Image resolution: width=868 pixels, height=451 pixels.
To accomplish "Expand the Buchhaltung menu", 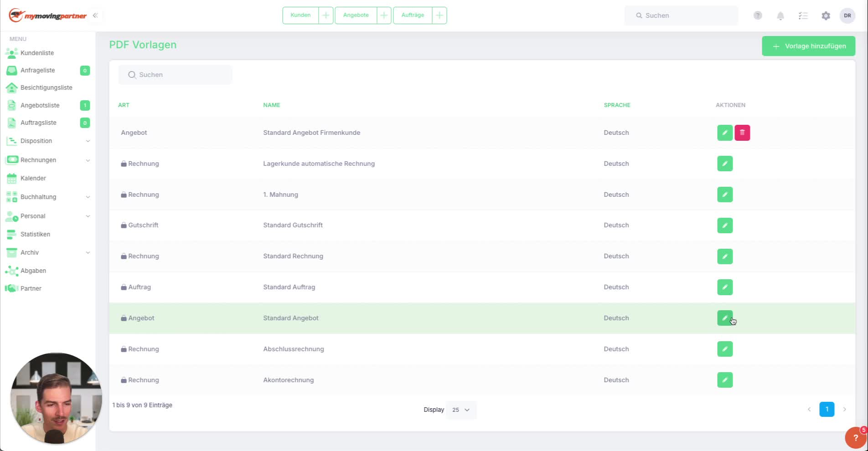I will 48,197.
